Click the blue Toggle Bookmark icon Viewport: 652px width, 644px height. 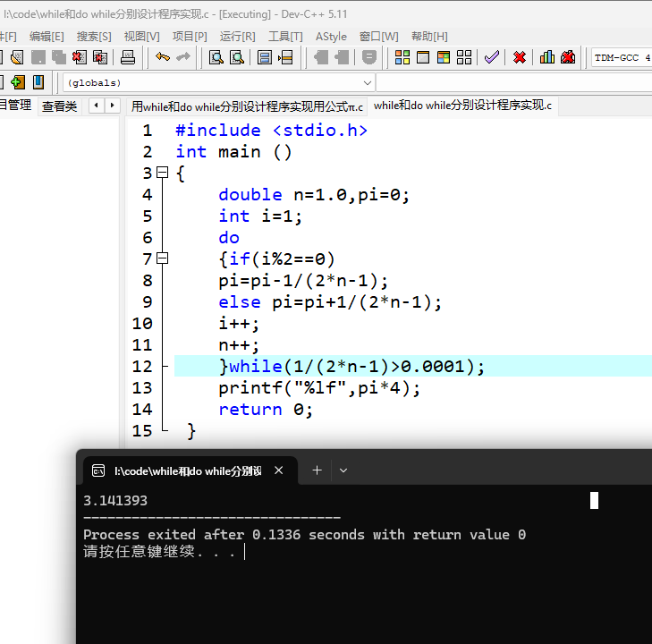[38, 82]
